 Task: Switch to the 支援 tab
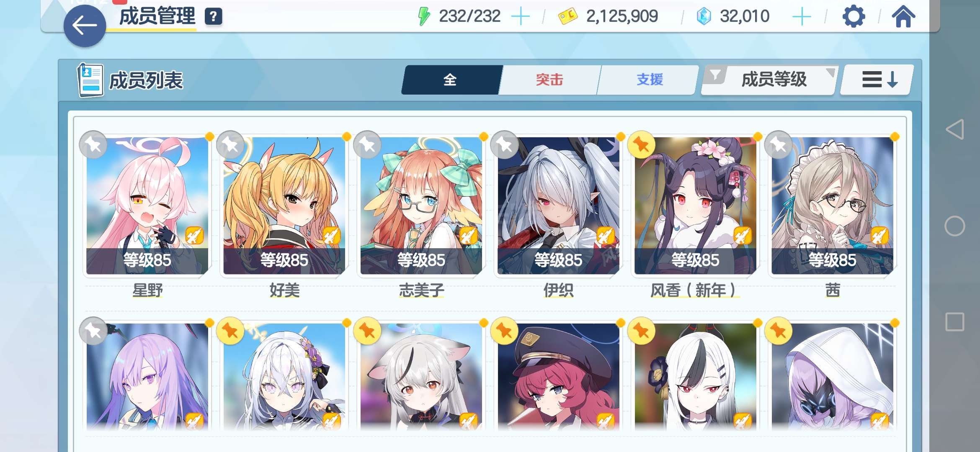(x=650, y=80)
